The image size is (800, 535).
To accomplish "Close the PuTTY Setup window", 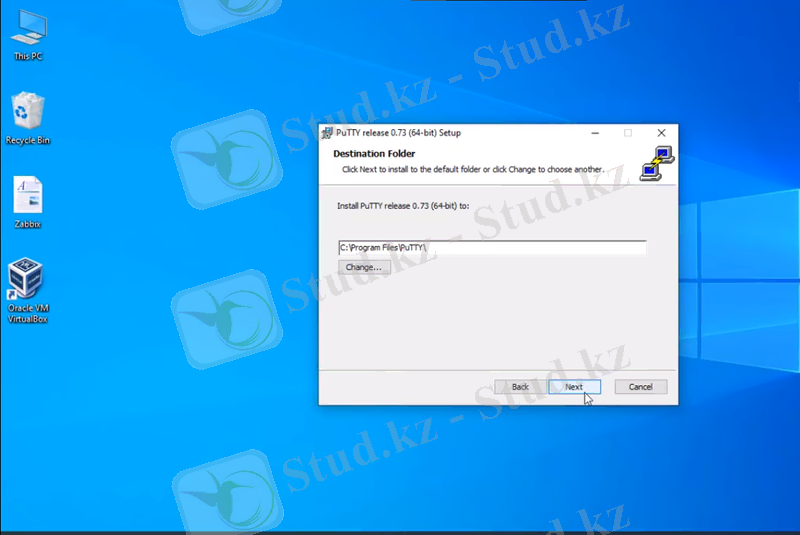I will (661, 133).
